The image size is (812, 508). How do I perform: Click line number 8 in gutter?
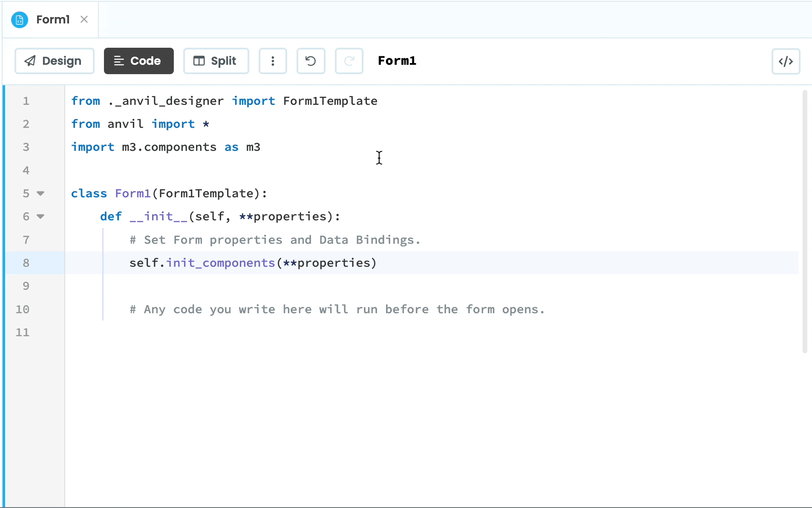[26, 263]
